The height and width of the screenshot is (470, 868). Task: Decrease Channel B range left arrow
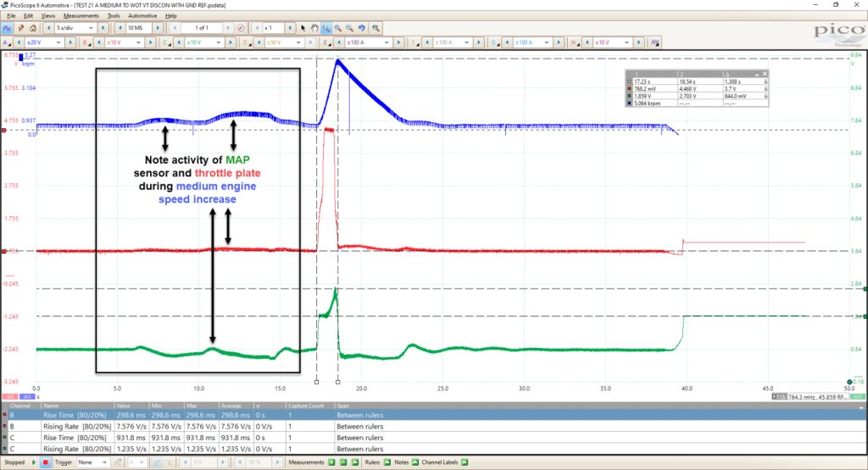click(x=99, y=42)
